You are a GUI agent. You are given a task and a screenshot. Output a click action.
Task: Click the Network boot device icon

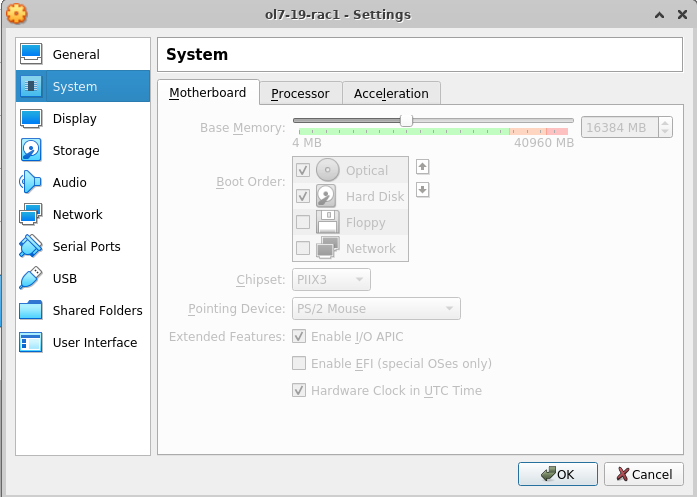pyautogui.click(x=328, y=248)
